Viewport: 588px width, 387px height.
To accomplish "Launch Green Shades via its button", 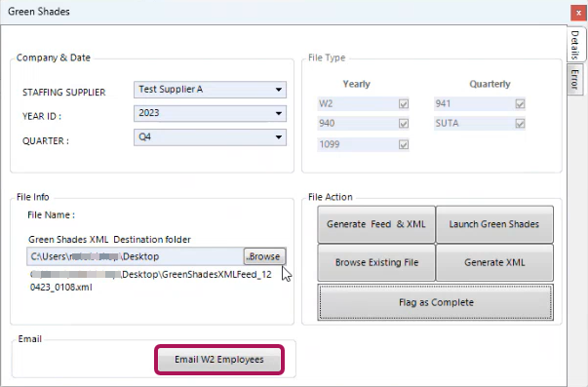I will [x=494, y=224].
